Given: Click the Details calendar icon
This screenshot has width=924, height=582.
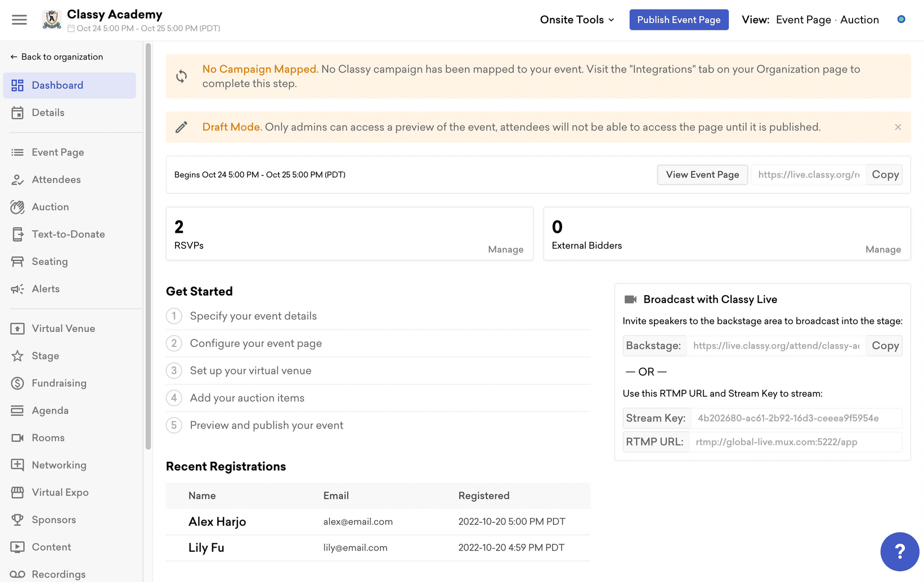Looking at the screenshot, I should [17, 113].
